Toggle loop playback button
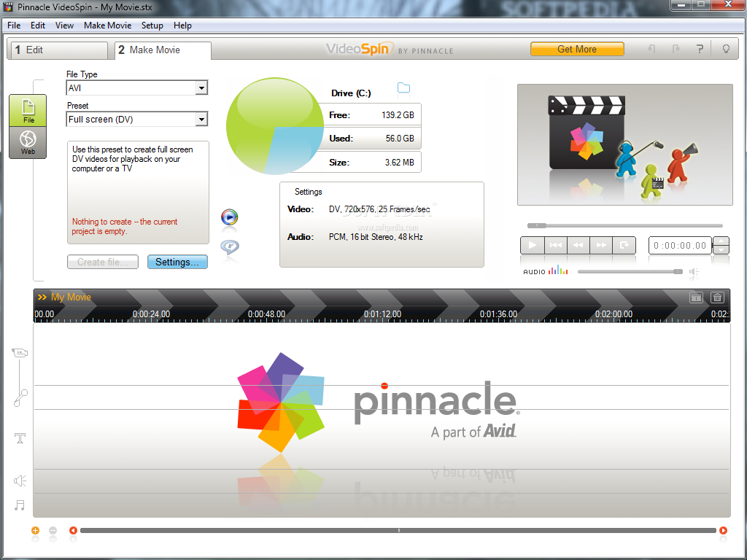 pyautogui.click(x=624, y=245)
